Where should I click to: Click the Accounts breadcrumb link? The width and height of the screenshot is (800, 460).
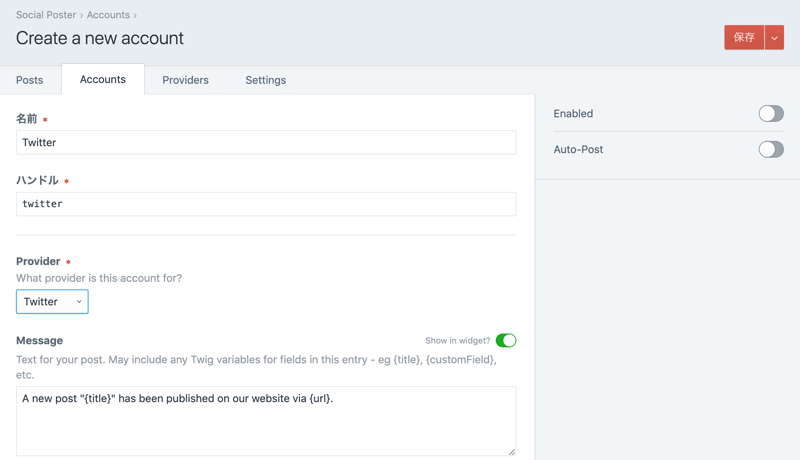(x=108, y=15)
